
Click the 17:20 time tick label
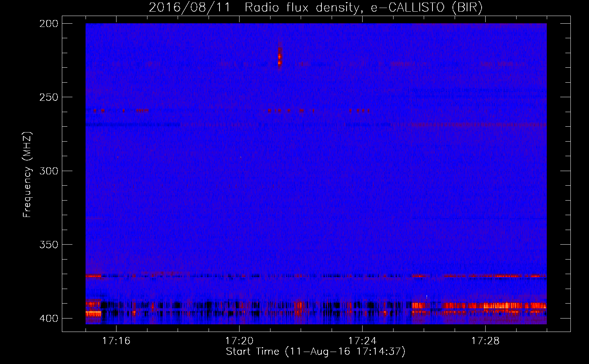pyautogui.click(x=239, y=341)
